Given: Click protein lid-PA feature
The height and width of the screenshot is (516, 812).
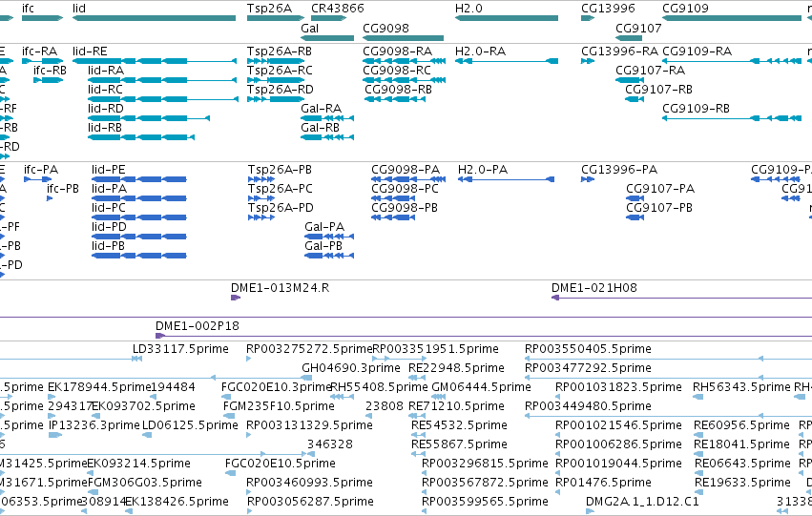Looking at the screenshot, I should [139, 198].
